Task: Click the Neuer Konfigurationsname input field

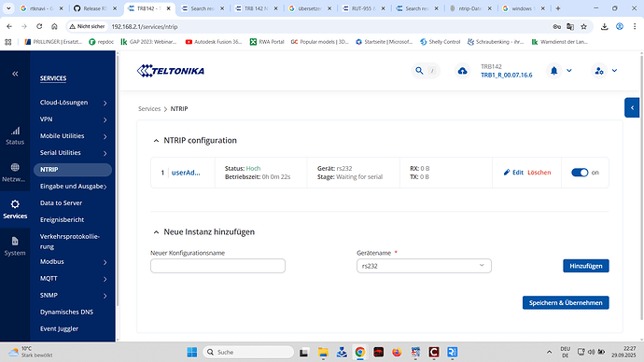Action: [217, 266]
